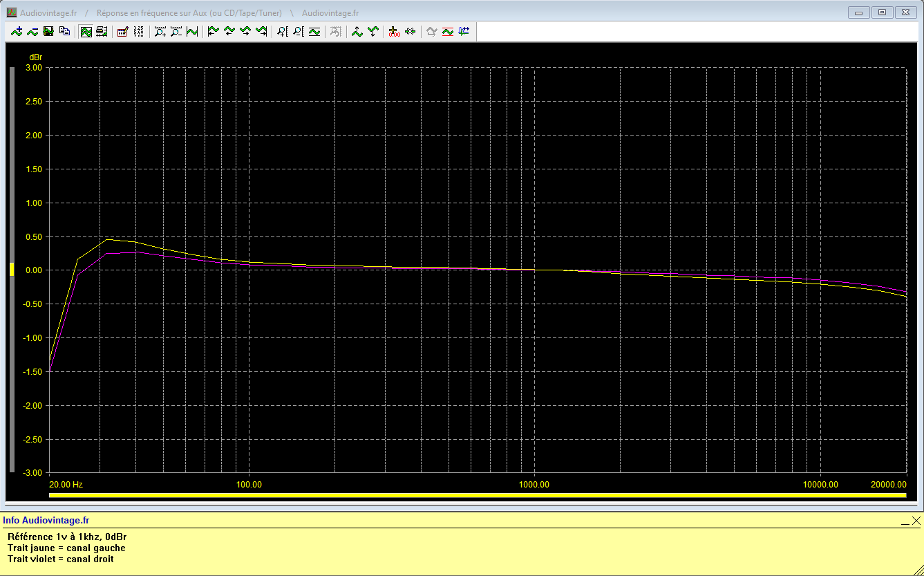The height and width of the screenshot is (576, 924).
Task: Click the resize grip of the info panel
Action: pyautogui.click(x=918, y=570)
